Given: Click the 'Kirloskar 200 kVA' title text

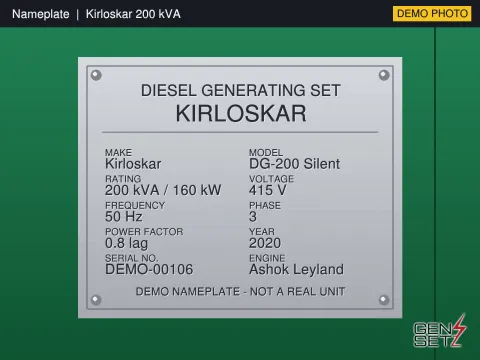Looking at the screenshot, I should pos(133,14).
